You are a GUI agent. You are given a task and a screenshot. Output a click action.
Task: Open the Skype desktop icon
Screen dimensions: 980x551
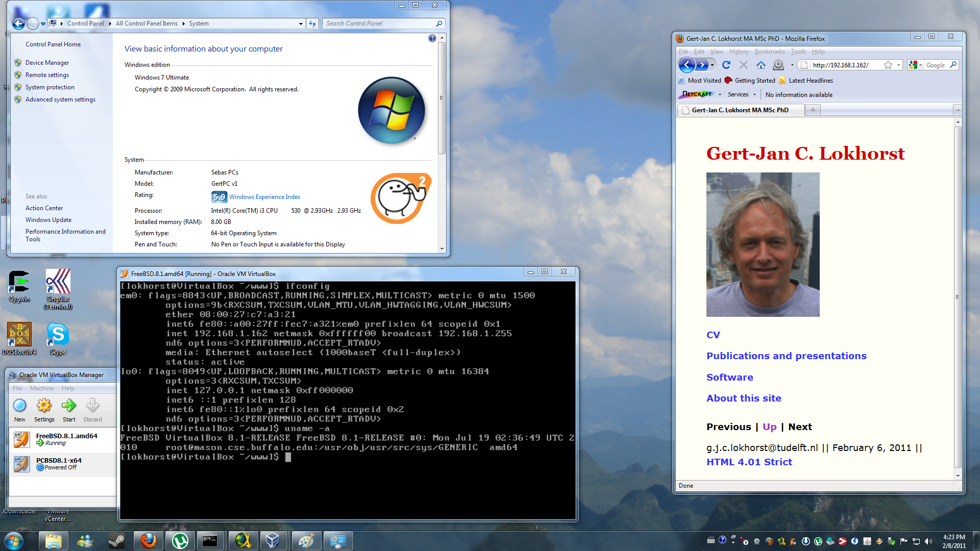click(58, 338)
